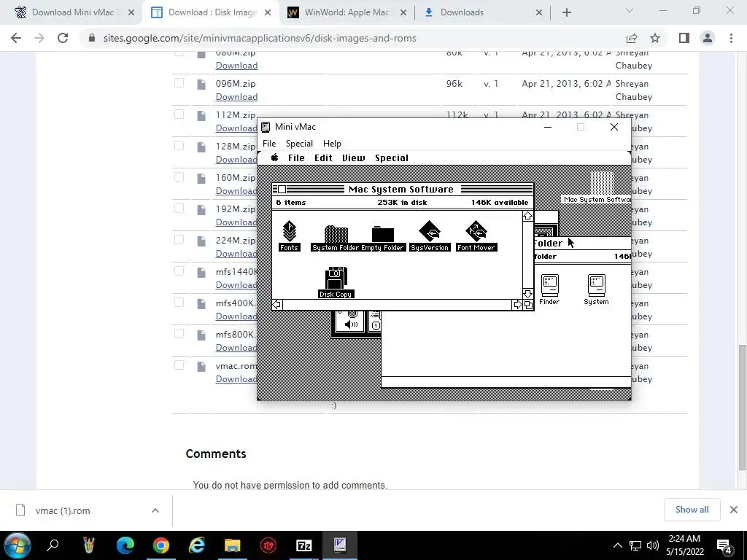The height and width of the screenshot is (560, 747).
Task: Click the Mac System Software disk icon on desktop
Action: click(601, 183)
